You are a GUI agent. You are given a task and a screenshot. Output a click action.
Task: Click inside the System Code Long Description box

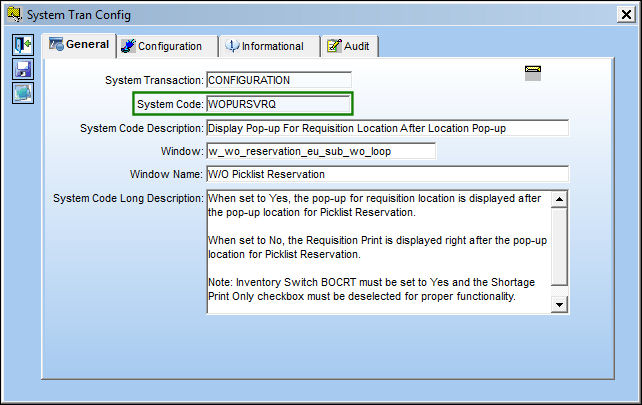[379, 252]
